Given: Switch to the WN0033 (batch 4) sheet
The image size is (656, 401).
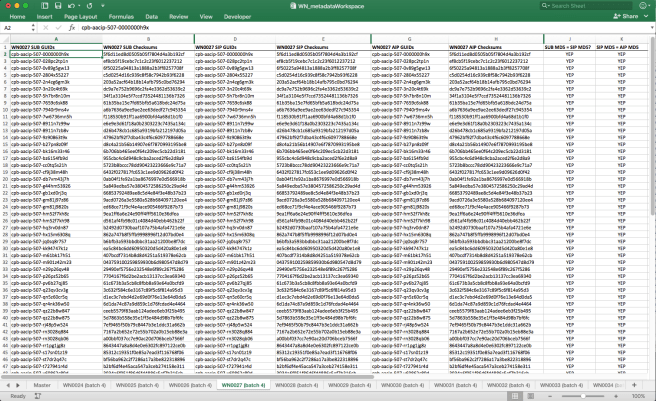Looking at the screenshot, I should click(x=561, y=385).
